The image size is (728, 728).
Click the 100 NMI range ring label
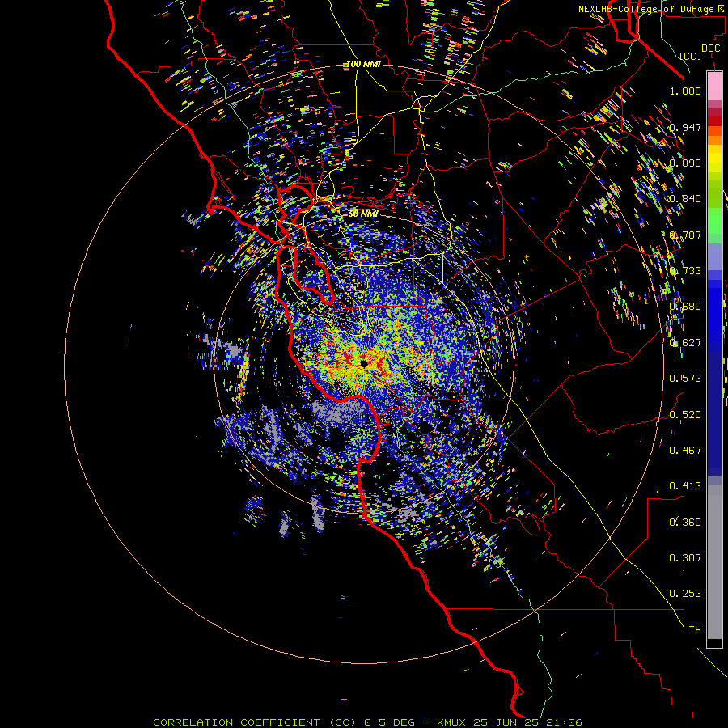coord(363,64)
